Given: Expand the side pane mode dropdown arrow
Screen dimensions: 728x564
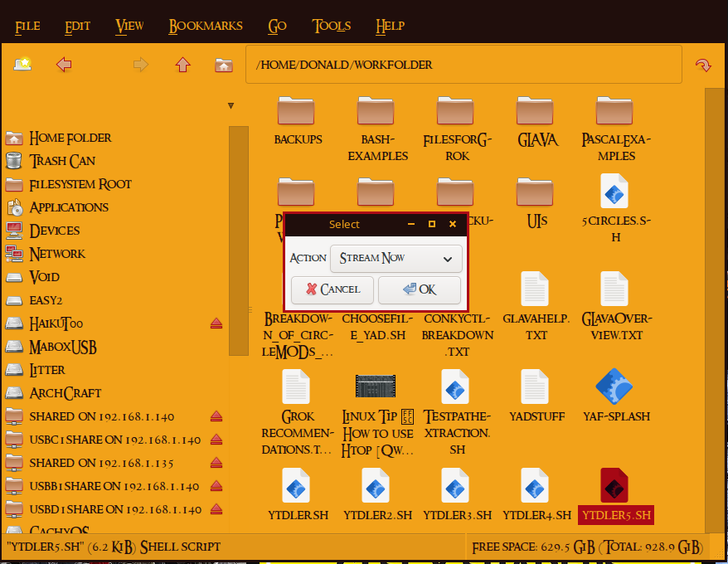Looking at the screenshot, I should tap(231, 106).
